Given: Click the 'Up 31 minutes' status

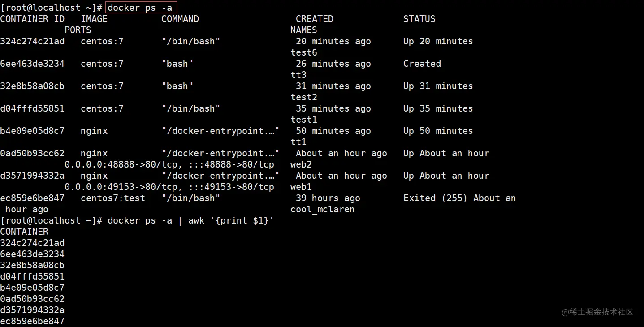Looking at the screenshot, I should pos(438,86).
